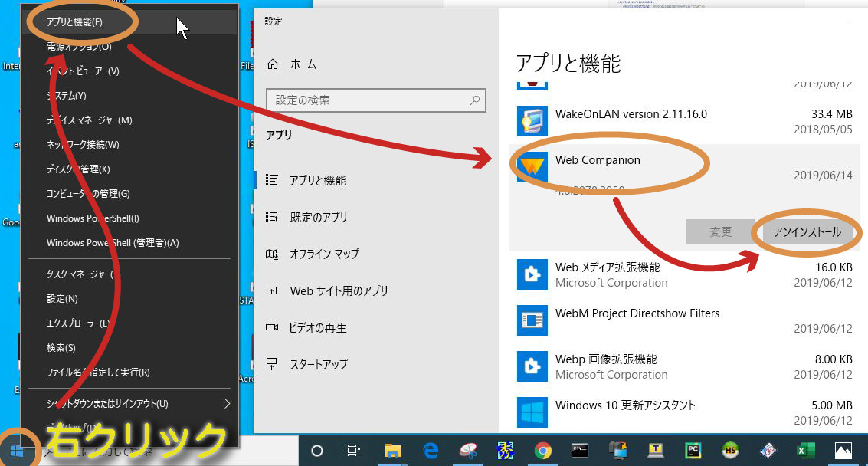This screenshot has height=466, width=868.
Task: Launch Google Chrome from the taskbar
Action: (542, 451)
